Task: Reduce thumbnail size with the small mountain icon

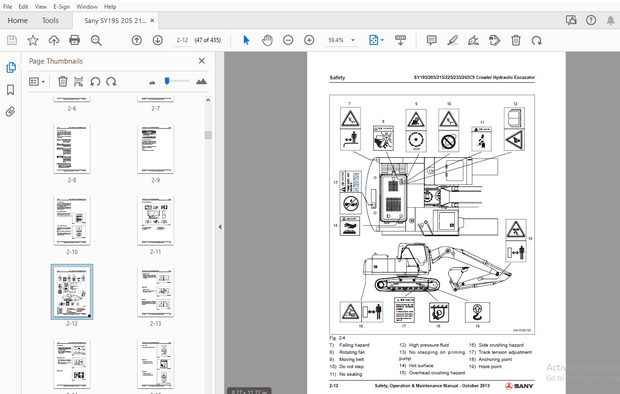Action: coord(152,82)
